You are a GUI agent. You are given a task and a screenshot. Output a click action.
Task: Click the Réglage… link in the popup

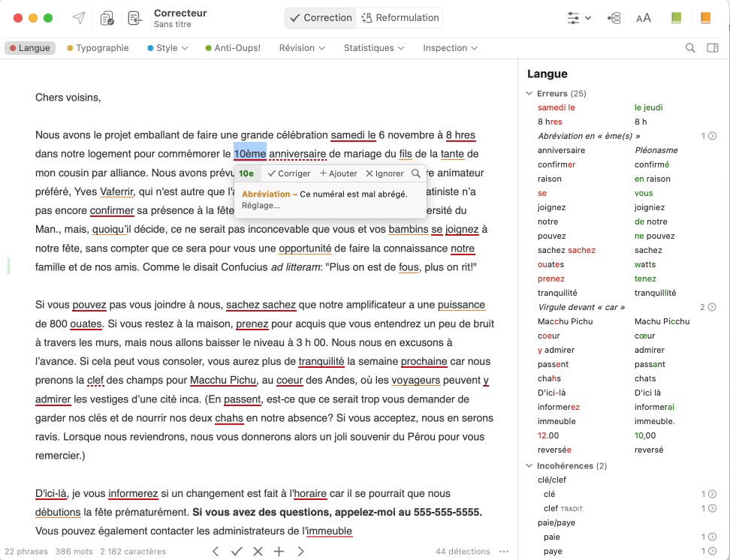point(261,206)
